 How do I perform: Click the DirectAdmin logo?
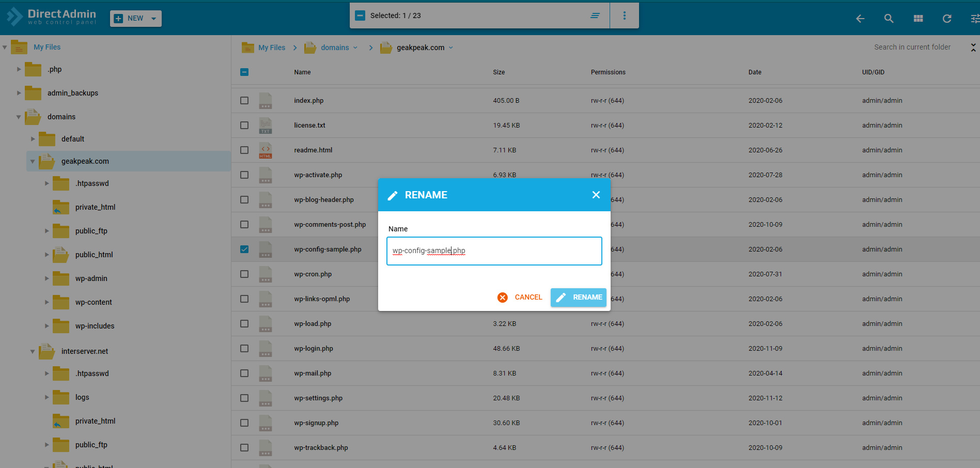52,17
